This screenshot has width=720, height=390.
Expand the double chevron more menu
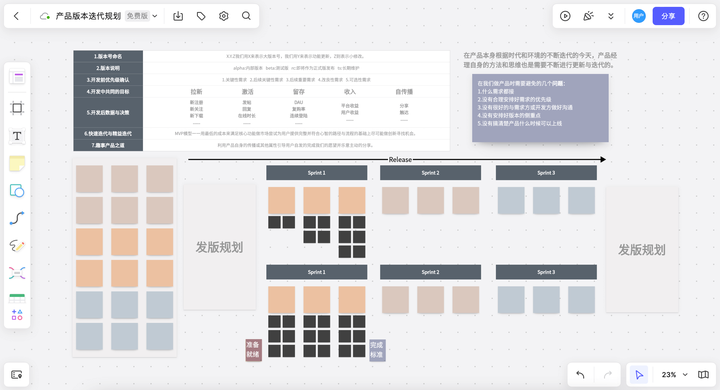[611, 16]
